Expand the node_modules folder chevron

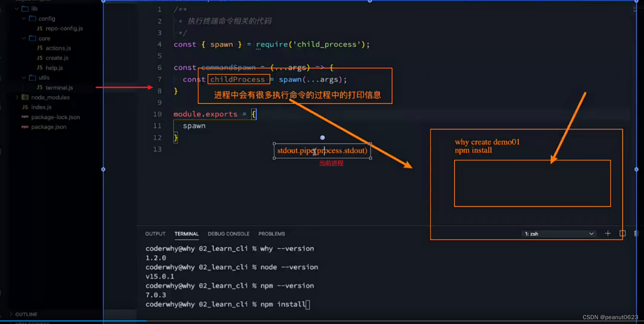17,97
